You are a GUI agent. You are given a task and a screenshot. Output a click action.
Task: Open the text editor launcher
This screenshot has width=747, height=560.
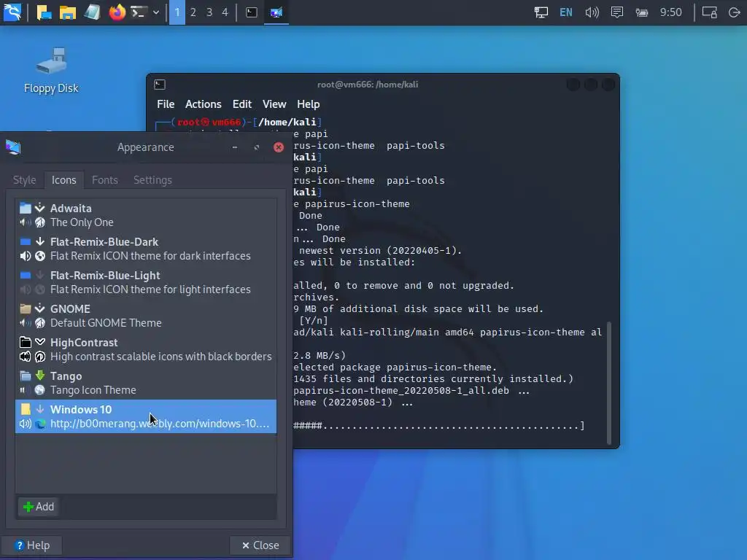tap(92, 12)
